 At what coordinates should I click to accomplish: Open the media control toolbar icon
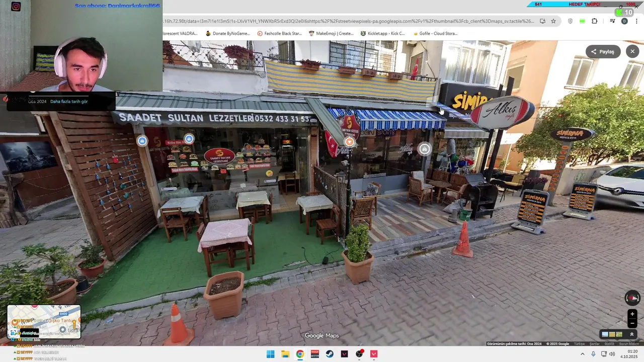coord(612,21)
